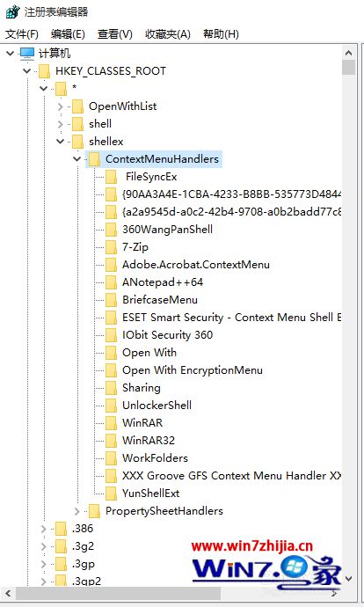Image resolution: width=364 pixels, height=607 pixels.
Task: Select the IObit Security 360 label
Action: point(168,335)
